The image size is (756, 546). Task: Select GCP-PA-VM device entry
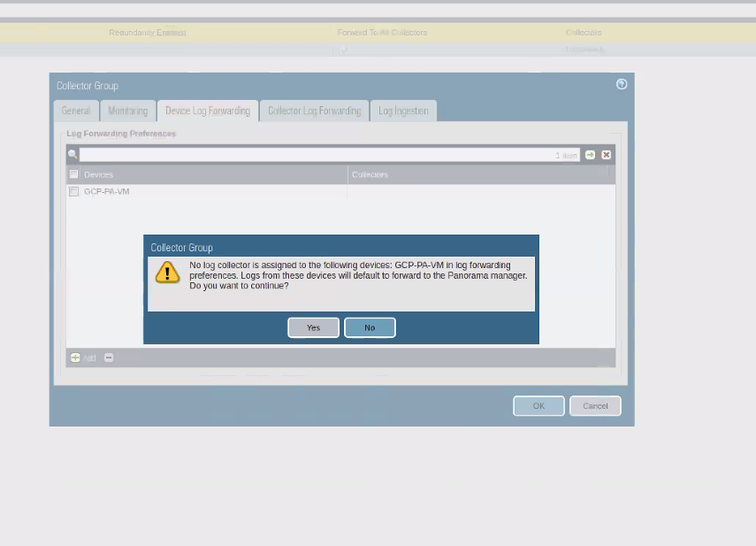(107, 191)
